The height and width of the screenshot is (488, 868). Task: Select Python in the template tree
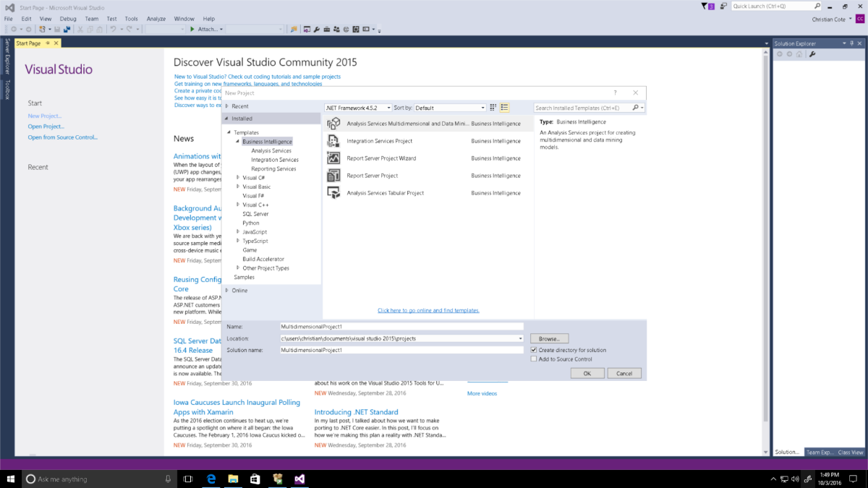[251, 223]
